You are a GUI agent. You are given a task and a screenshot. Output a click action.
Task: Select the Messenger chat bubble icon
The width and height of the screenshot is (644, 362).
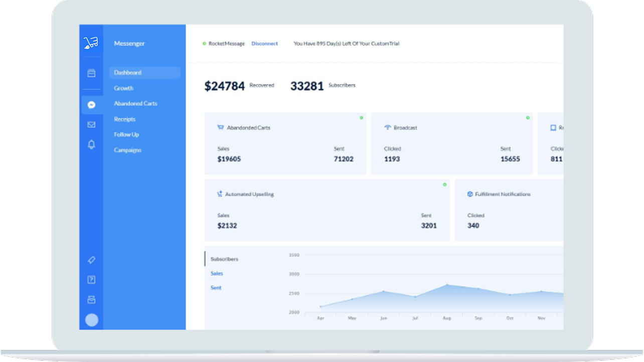pyautogui.click(x=91, y=105)
